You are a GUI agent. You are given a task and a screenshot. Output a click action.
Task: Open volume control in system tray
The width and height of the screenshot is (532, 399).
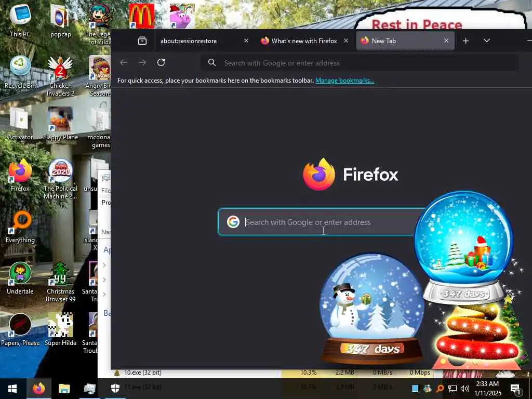[x=465, y=389]
